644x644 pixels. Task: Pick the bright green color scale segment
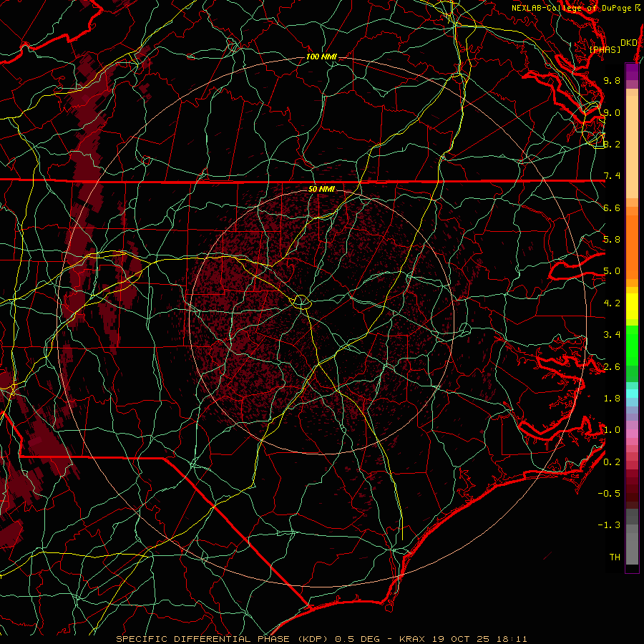coord(632,346)
